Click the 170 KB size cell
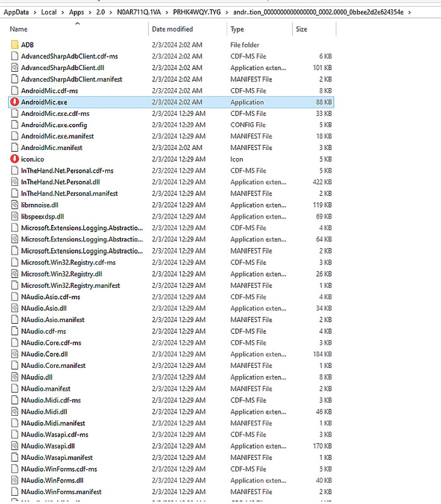 (x=323, y=446)
